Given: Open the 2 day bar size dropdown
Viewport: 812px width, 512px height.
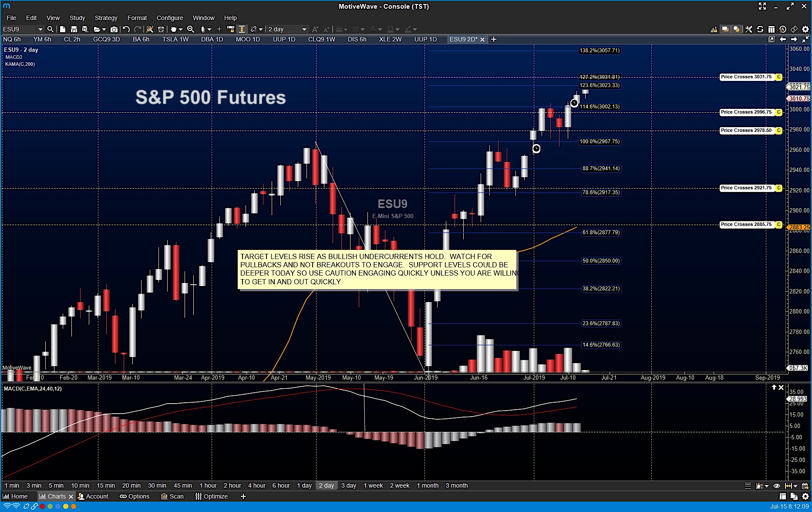Looking at the screenshot, I should pos(304,29).
